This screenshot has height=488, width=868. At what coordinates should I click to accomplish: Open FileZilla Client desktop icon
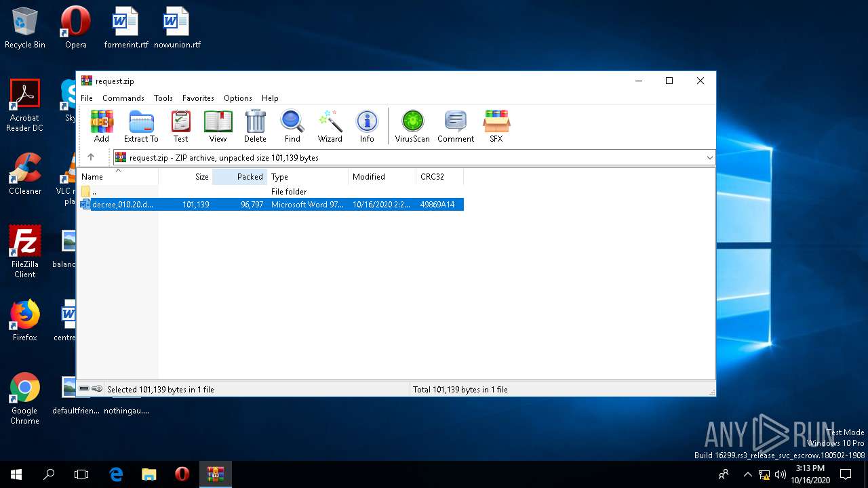pyautogui.click(x=25, y=251)
